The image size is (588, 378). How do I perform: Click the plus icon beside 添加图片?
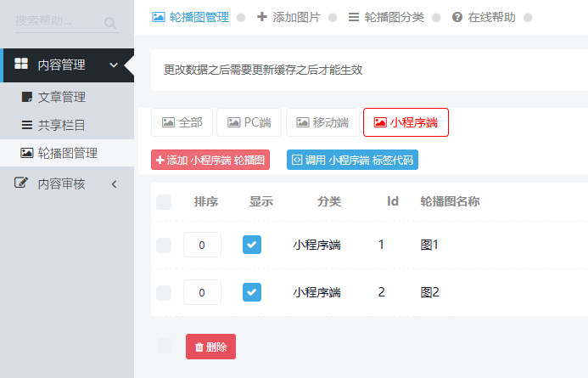(x=261, y=16)
